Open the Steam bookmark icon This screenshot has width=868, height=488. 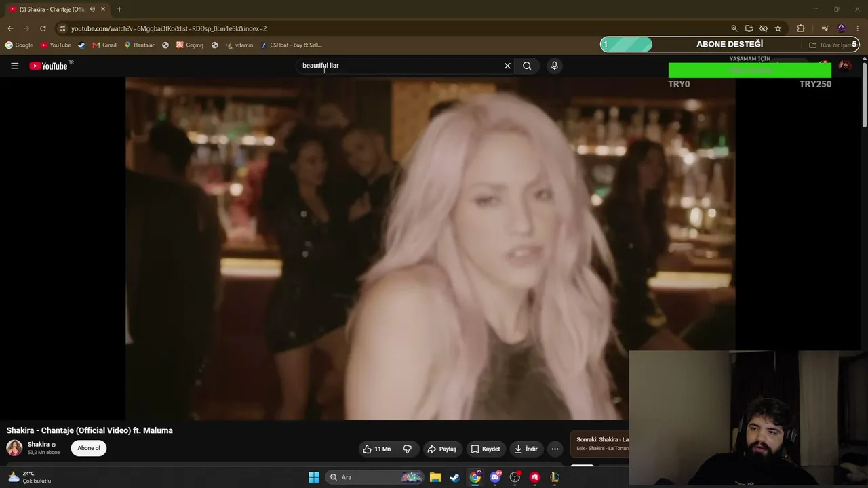pyautogui.click(x=81, y=45)
